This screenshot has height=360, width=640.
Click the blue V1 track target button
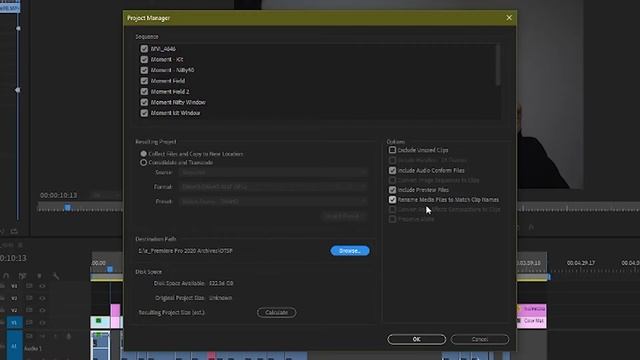14,322
